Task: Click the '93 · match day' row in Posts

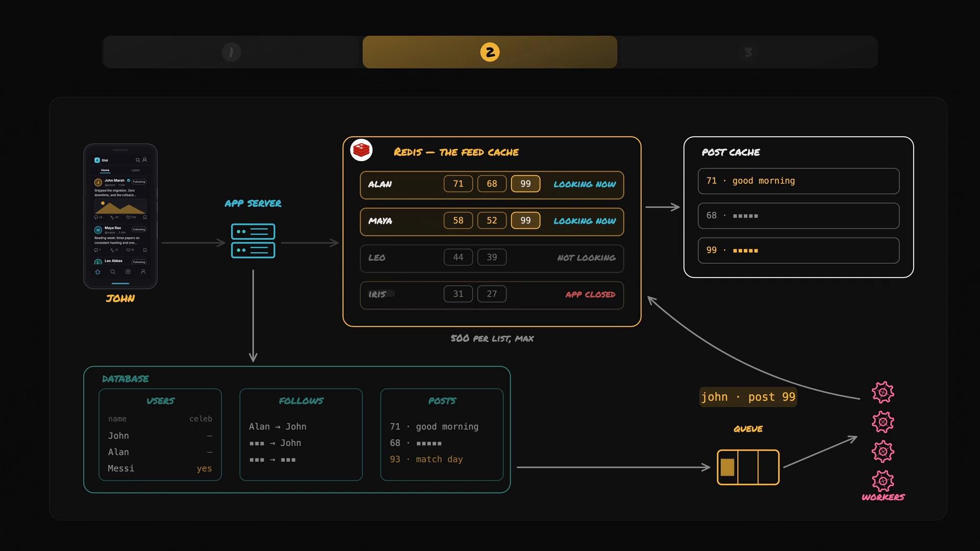Action: pos(426,459)
